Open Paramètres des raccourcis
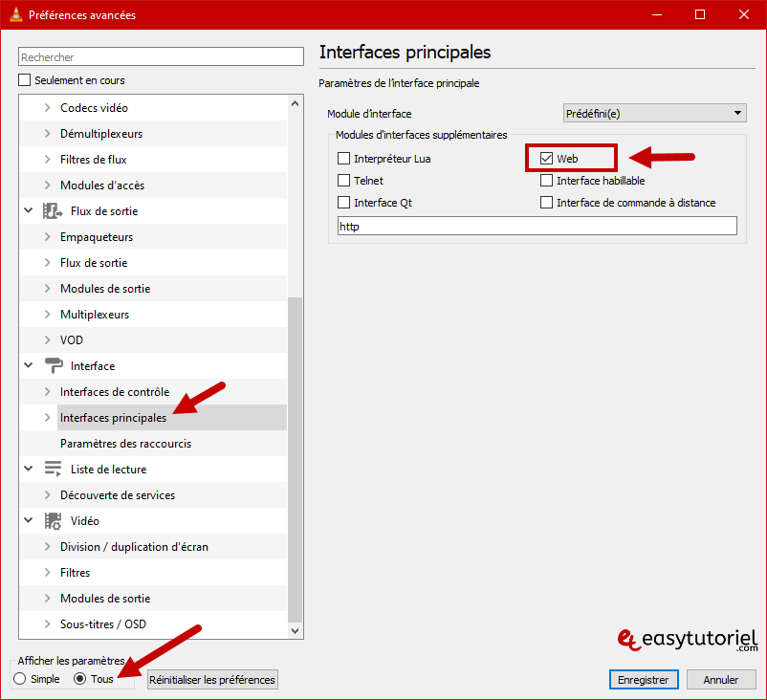Image resolution: width=767 pixels, height=700 pixels. click(x=125, y=444)
